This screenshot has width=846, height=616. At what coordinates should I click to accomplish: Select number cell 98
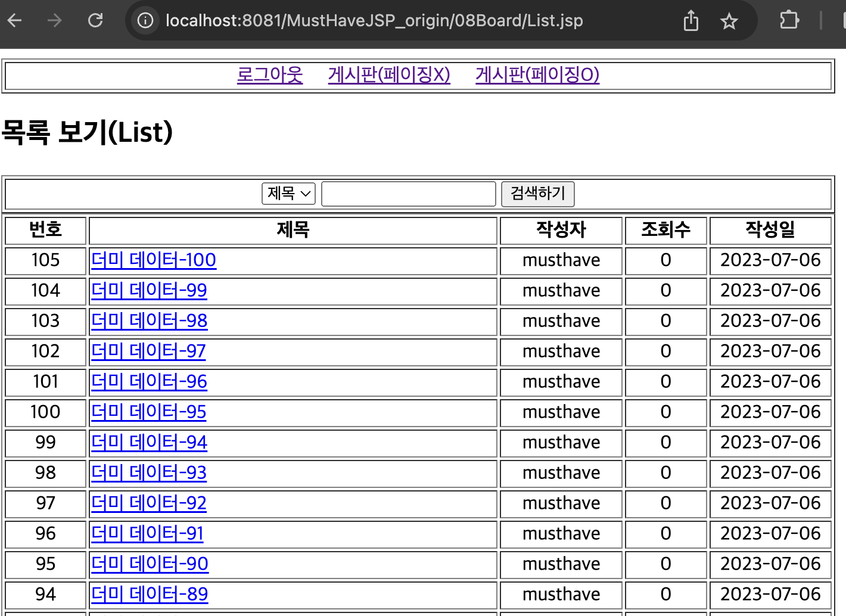[x=46, y=473]
